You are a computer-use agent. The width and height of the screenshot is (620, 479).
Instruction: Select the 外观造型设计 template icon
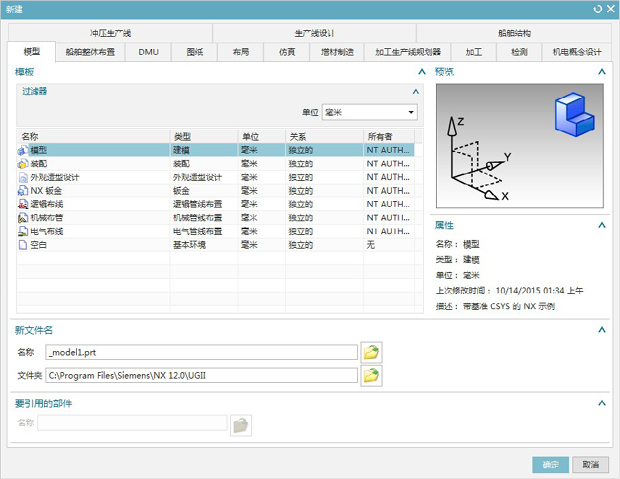(x=22, y=177)
